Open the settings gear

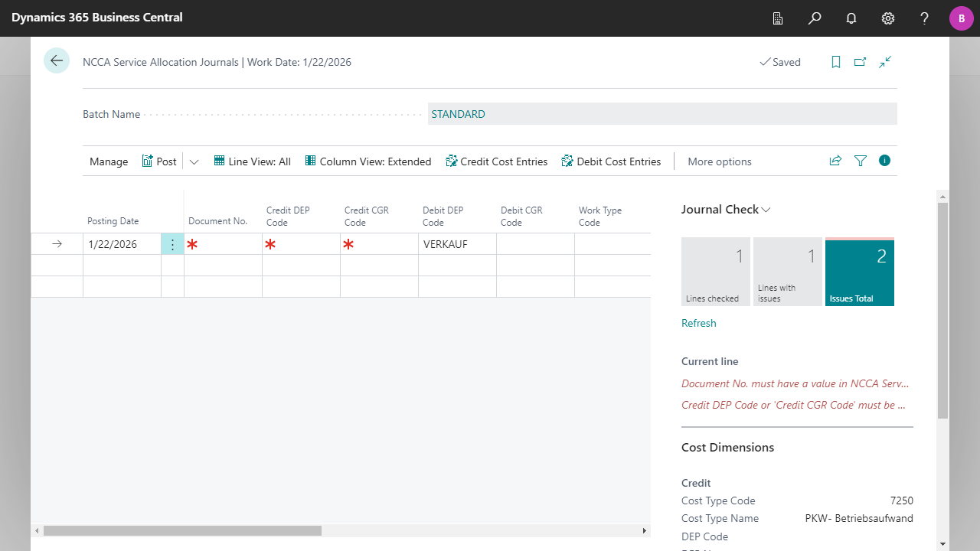pos(888,18)
